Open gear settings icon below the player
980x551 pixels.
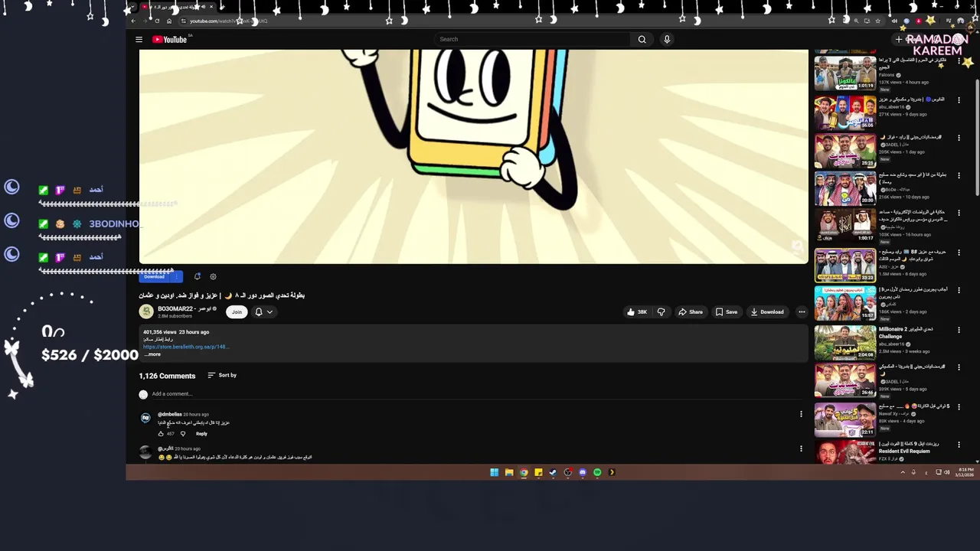point(213,276)
